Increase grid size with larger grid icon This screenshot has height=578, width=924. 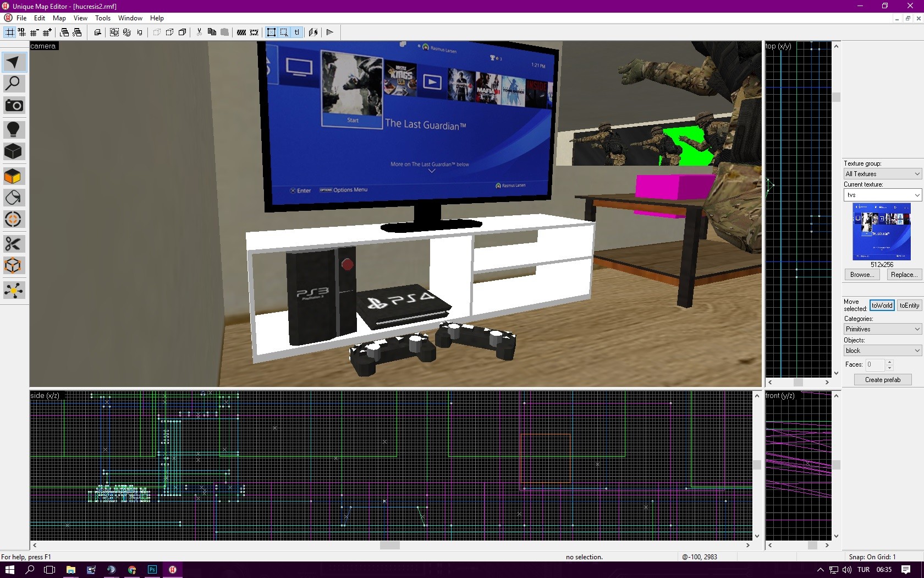click(x=47, y=32)
